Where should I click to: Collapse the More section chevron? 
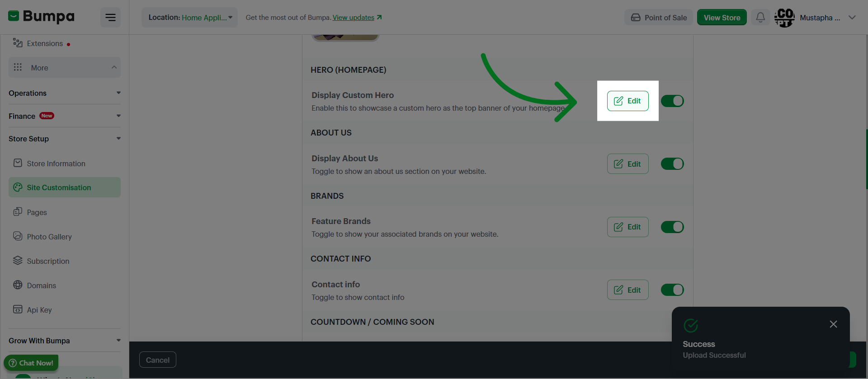114,67
